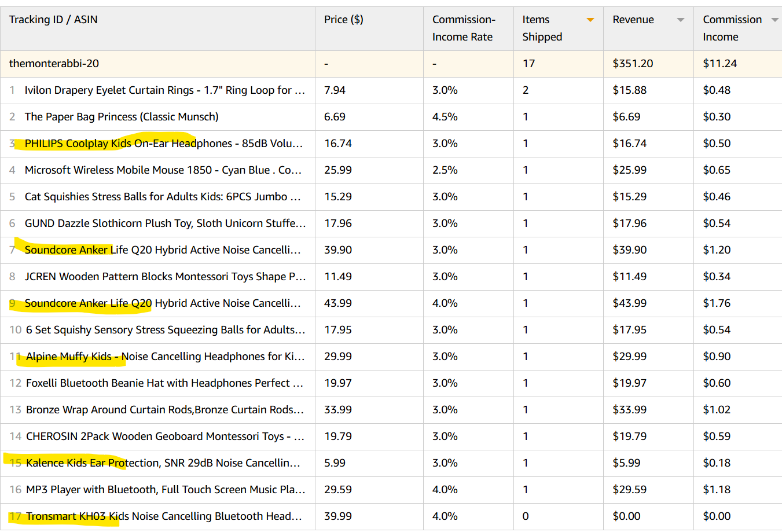Open Ivilon Drapery Eyelet Curtain Rings product

coord(165,90)
